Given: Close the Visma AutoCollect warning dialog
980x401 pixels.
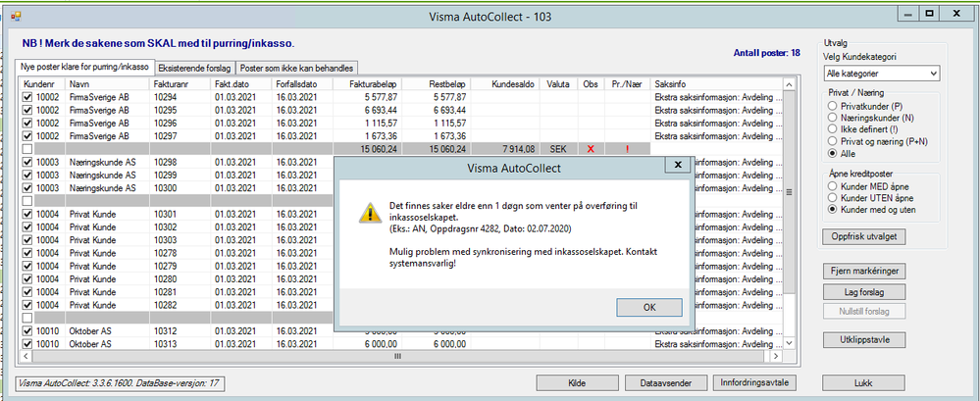Looking at the screenshot, I should tap(678, 165).
